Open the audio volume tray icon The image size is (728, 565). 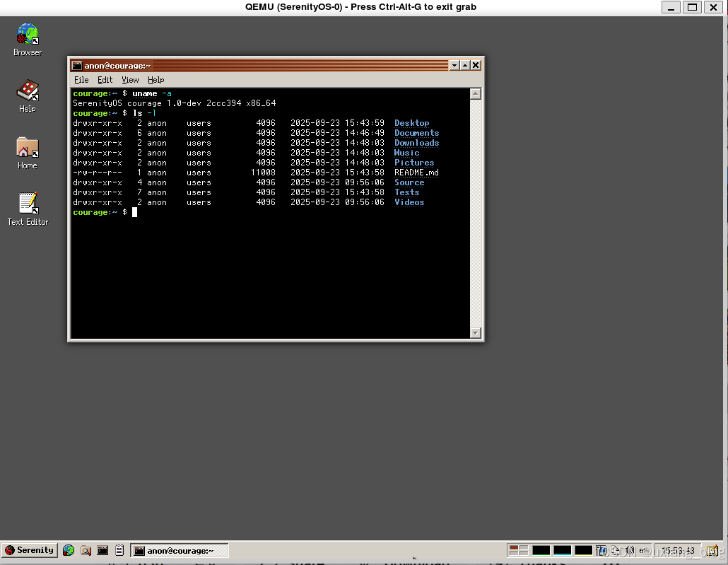click(630, 551)
